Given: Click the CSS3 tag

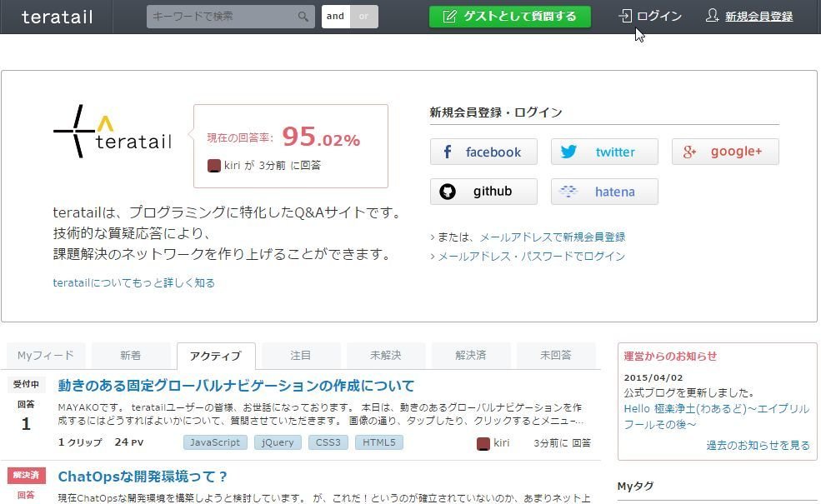Looking at the screenshot, I should (328, 442).
